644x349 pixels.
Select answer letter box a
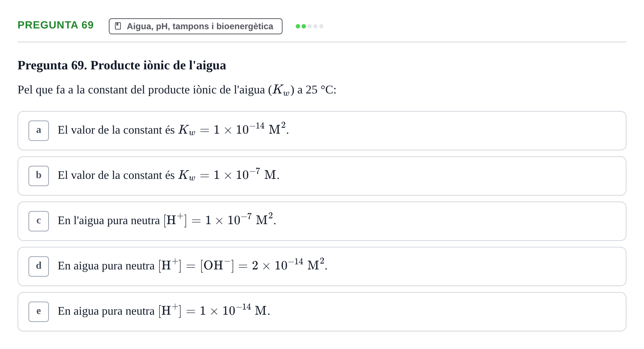coord(39,131)
